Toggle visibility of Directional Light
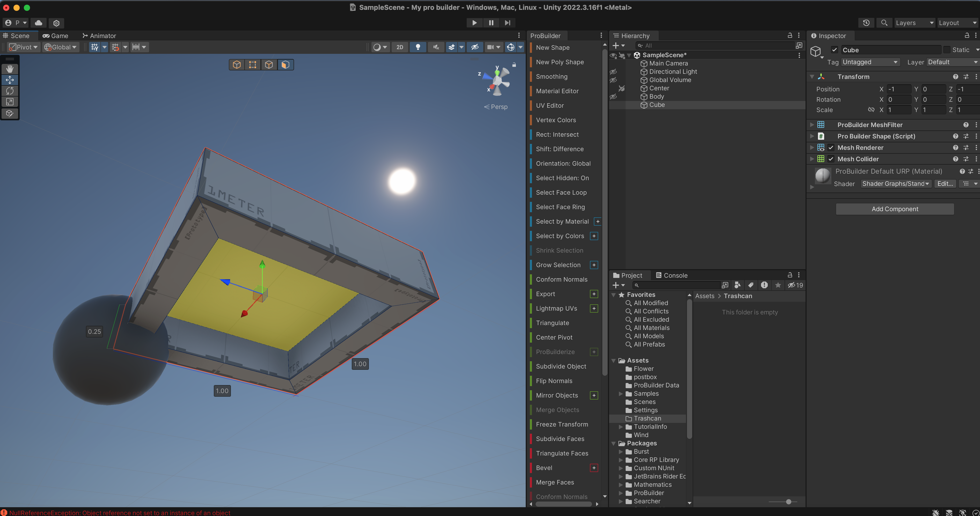 613,72
